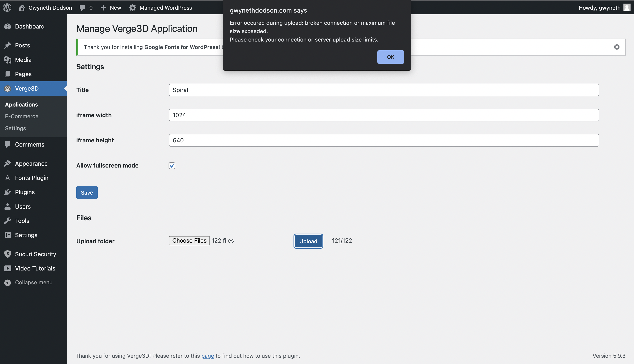Click the Collapse menu arrow icon
Viewport: 634px width, 364px height.
click(x=8, y=282)
